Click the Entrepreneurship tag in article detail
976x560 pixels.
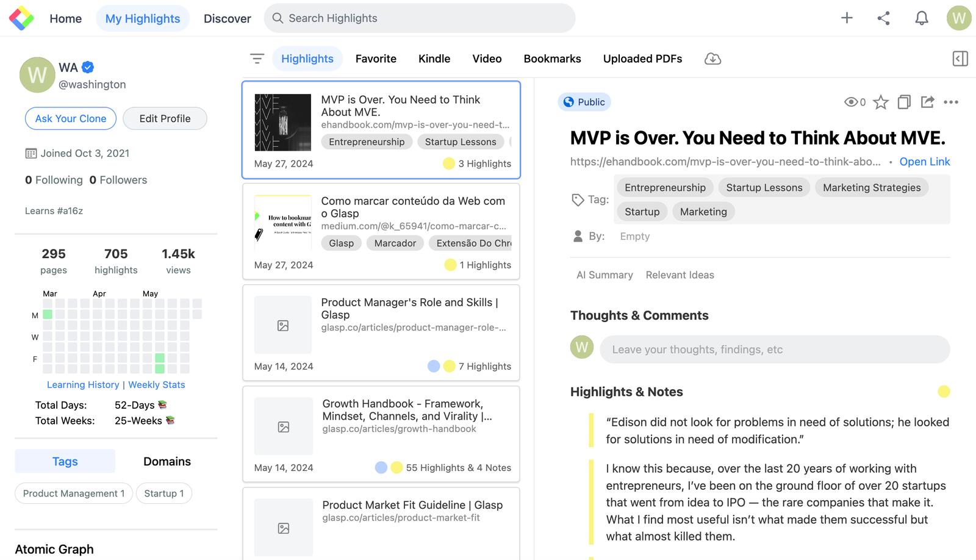[665, 187]
